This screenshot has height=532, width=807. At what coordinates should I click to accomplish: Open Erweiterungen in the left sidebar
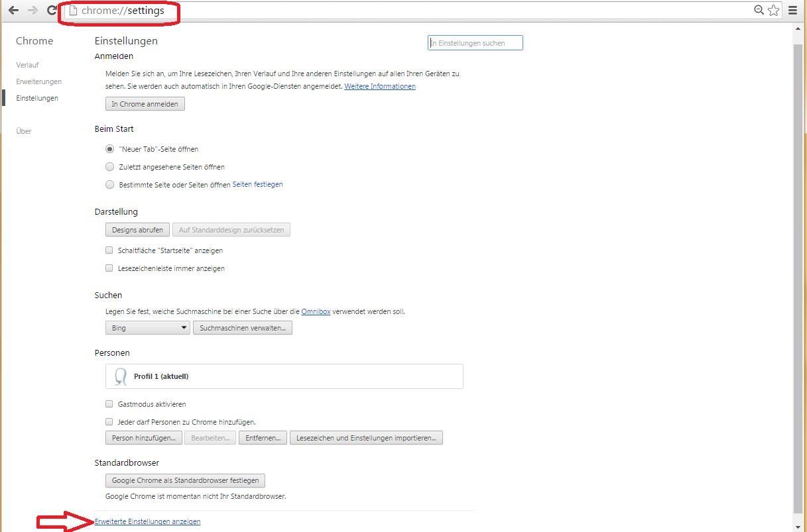(x=38, y=81)
